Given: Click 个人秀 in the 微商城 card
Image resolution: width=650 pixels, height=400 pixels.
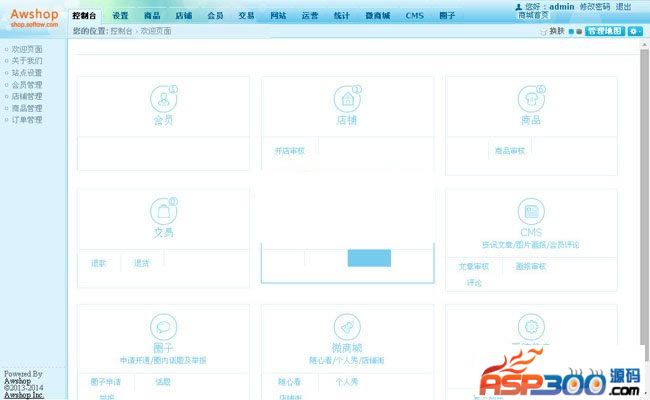Looking at the screenshot, I should click(347, 382).
